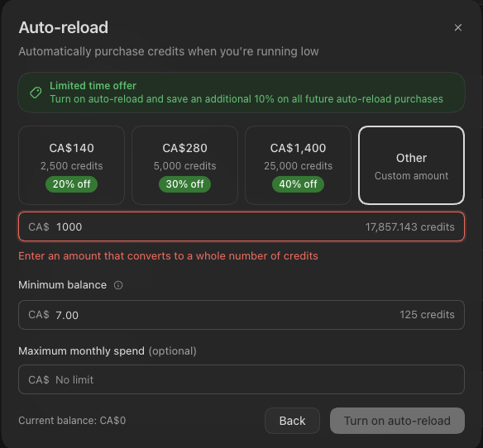Click the 30% off discount badge
The image size is (483, 448).
184,184
